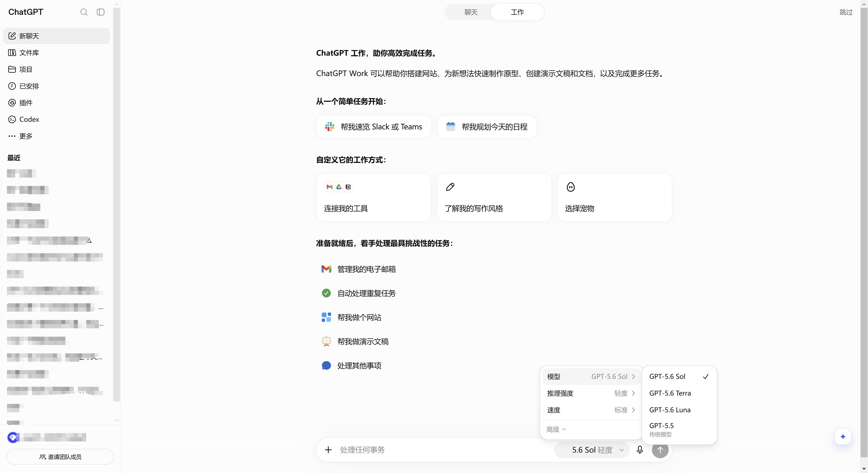
Task: Click the plus attach icon in composer
Action: pyautogui.click(x=328, y=450)
